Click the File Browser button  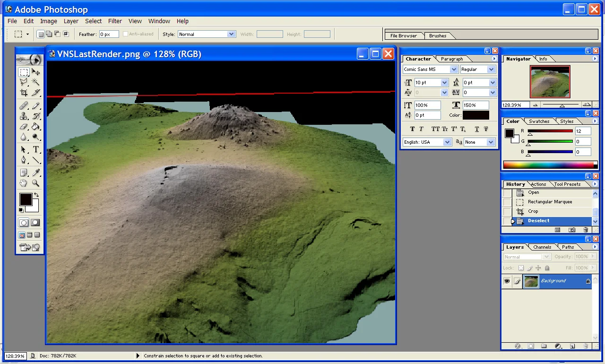click(404, 35)
